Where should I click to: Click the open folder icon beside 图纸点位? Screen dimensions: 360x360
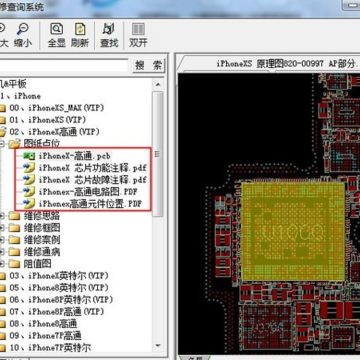tap(14, 144)
